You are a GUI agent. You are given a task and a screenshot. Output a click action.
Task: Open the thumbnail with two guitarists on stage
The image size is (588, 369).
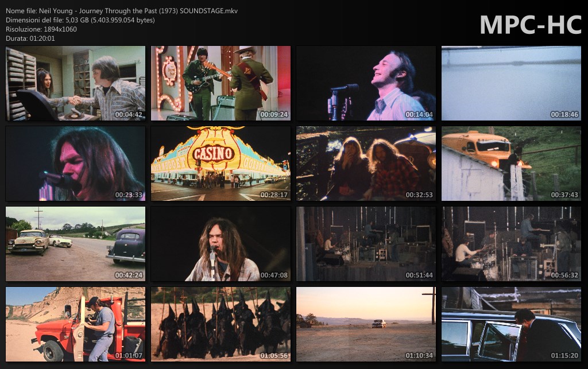(220, 83)
